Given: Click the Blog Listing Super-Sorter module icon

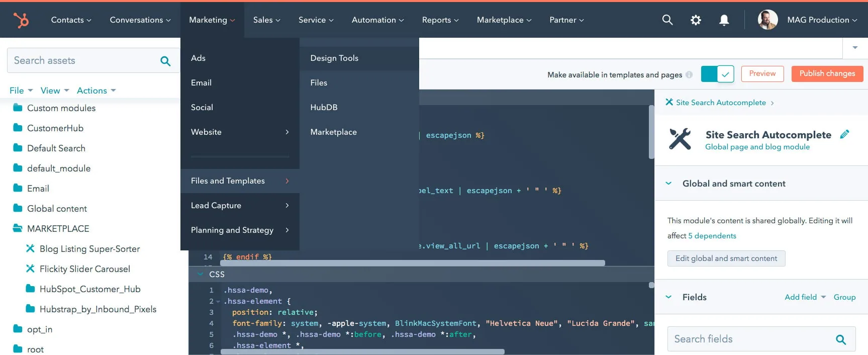Looking at the screenshot, I should (30, 248).
